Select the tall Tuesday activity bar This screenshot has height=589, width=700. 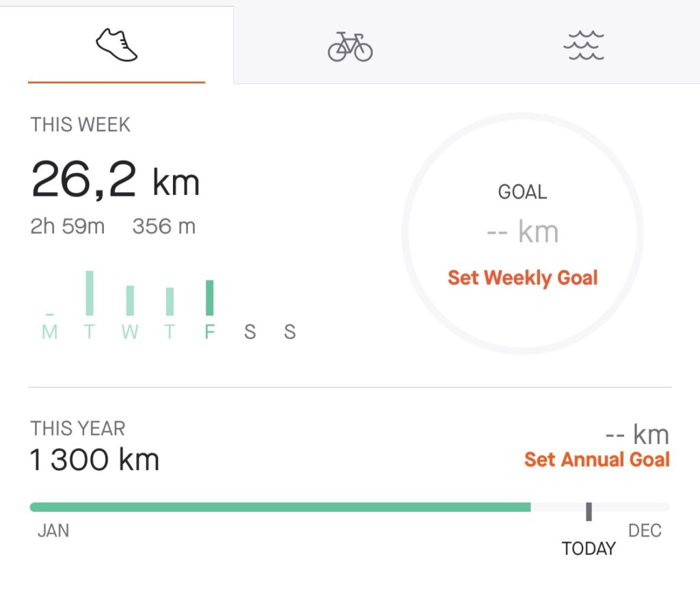click(x=90, y=293)
